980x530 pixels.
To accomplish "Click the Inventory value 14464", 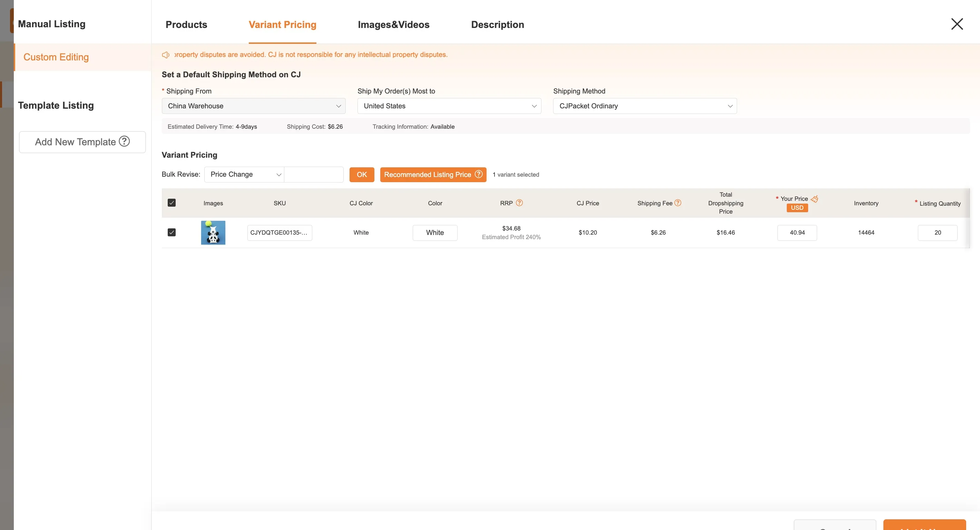I will click(x=866, y=233).
